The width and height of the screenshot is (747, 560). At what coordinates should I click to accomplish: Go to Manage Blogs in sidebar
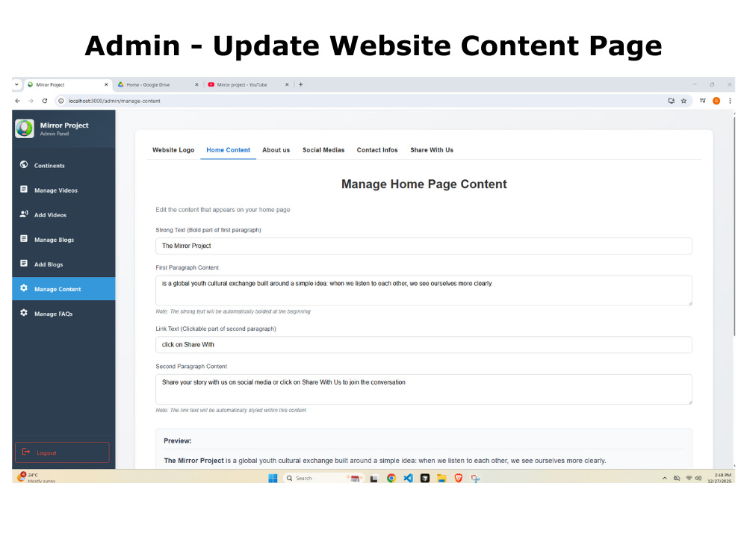point(63,240)
